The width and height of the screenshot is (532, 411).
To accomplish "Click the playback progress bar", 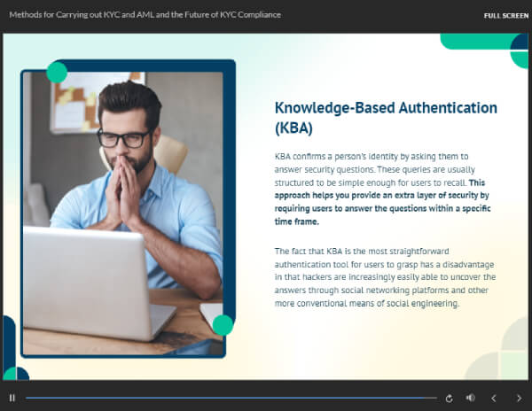I will pos(231,398).
